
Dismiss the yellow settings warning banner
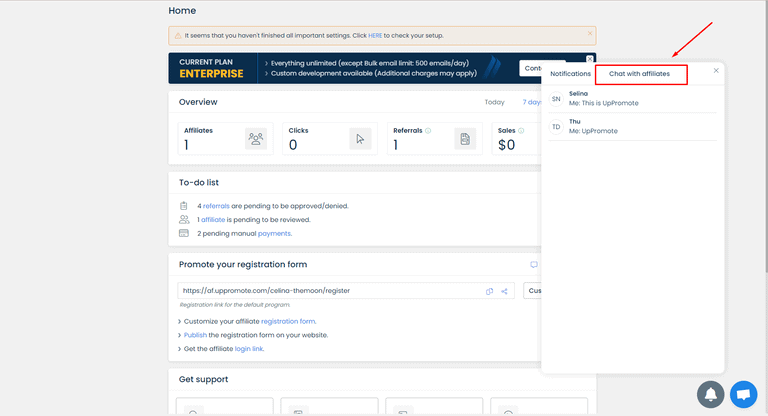589,34
